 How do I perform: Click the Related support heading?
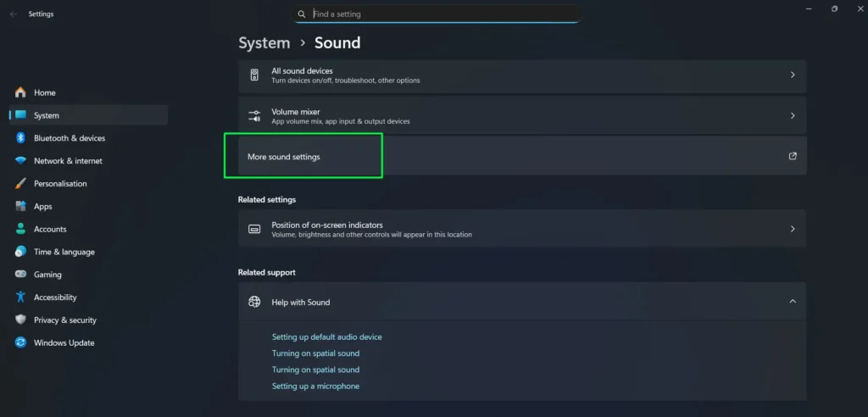click(x=267, y=272)
